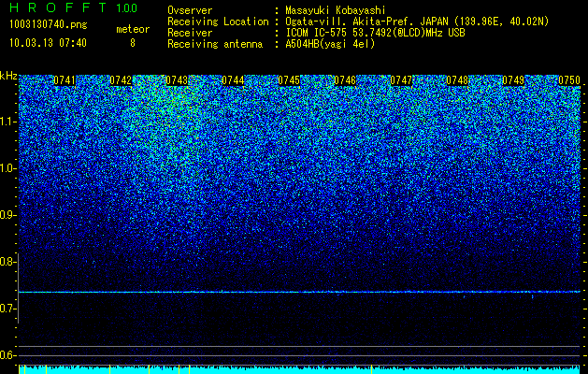Click the 0.6 kHz axis label
The width and height of the screenshot is (588, 374).
(8, 355)
